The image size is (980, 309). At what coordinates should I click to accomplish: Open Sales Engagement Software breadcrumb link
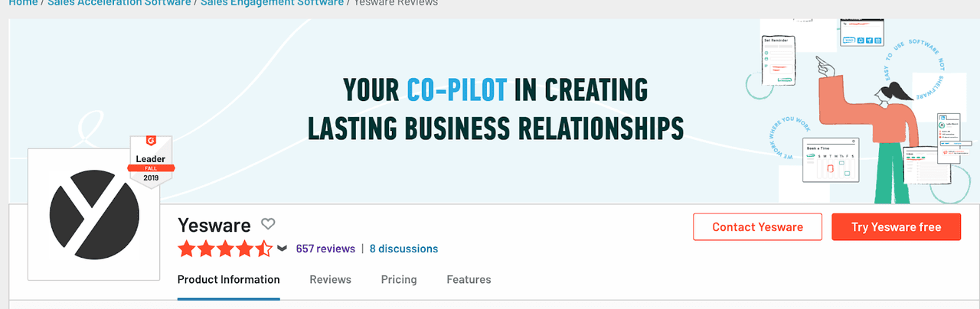pos(272,3)
